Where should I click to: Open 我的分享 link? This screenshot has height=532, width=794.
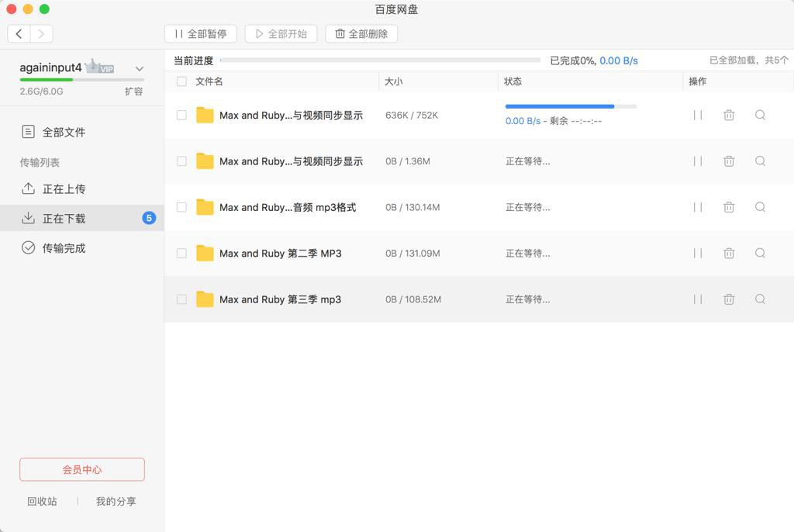pyautogui.click(x=116, y=502)
